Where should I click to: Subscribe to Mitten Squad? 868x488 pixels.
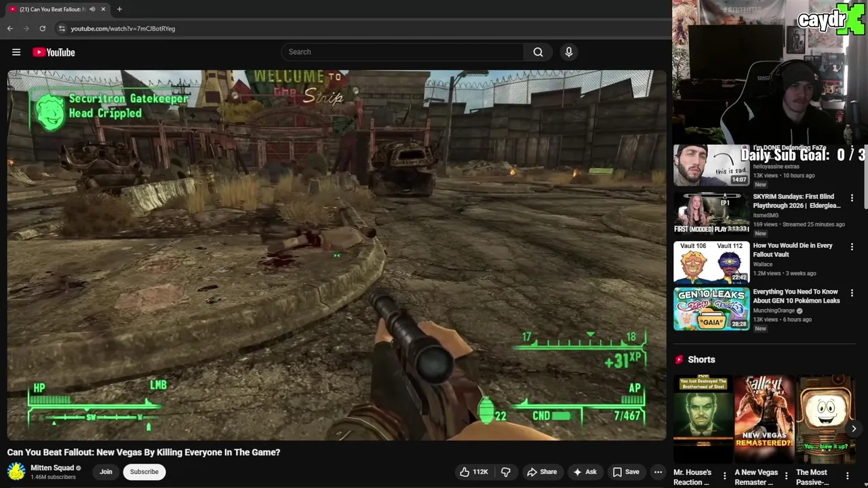[144, 472]
